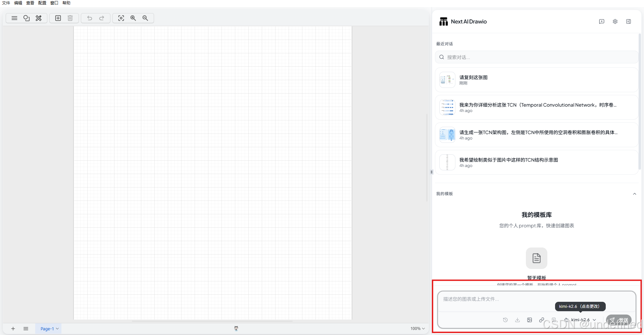Open the Page-1 tab dropdown arrow
This screenshot has height=335, width=644.
(x=57, y=329)
